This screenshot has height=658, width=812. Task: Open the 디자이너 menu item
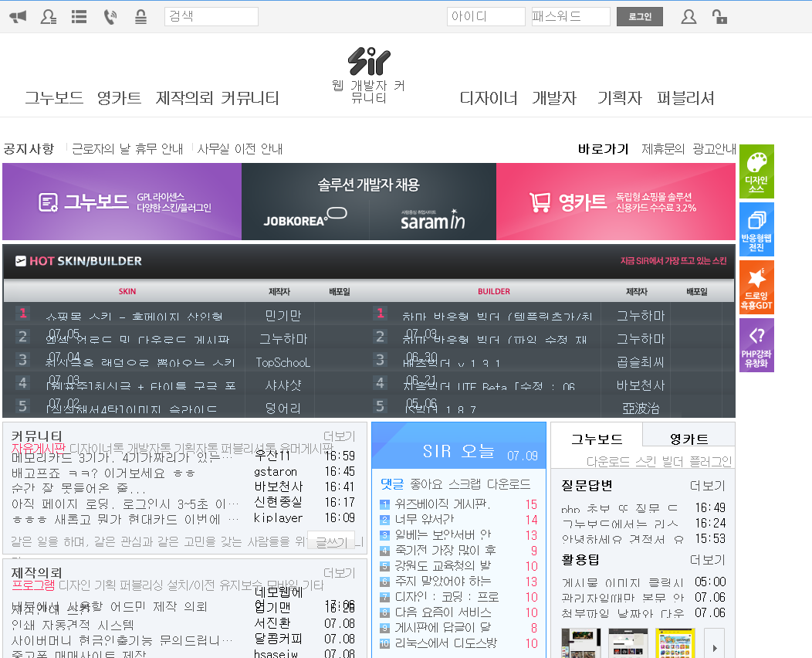point(488,98)
